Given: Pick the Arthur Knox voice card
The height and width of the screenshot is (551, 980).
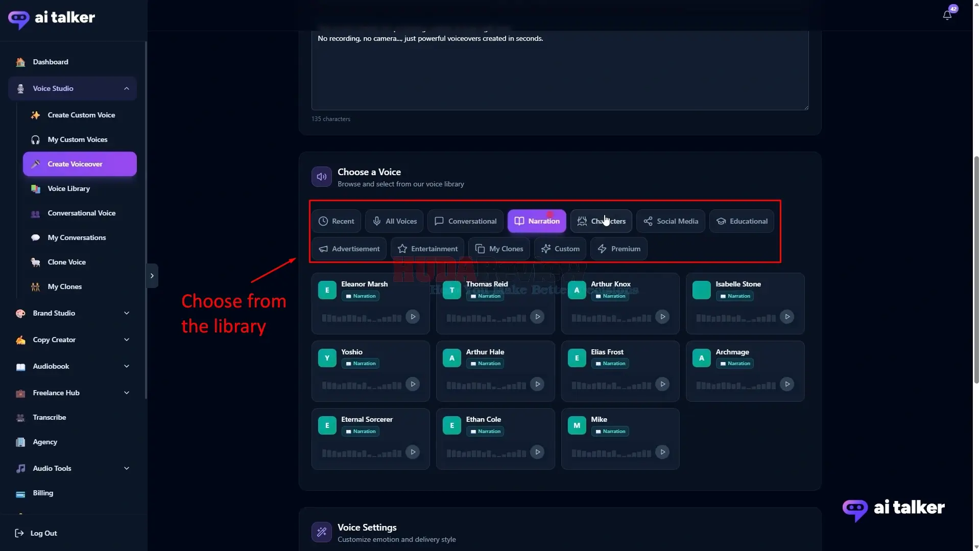Looking at the screenshot, I should coord(620,303).
